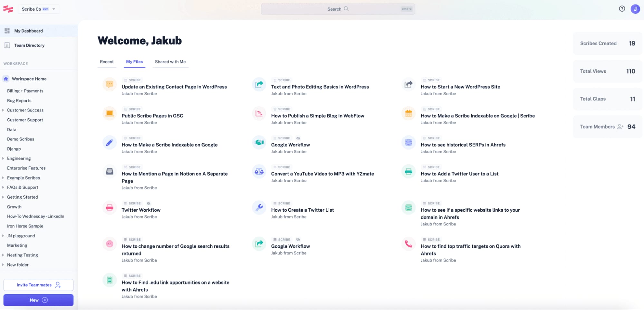Click the smiley icon for change number of Google search results
Viewport: 644px width, 310px height.
click(110, 244)
